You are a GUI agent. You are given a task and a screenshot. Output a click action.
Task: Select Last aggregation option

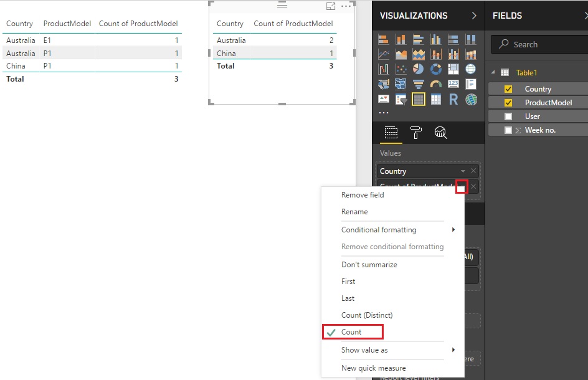click(392, 298)
